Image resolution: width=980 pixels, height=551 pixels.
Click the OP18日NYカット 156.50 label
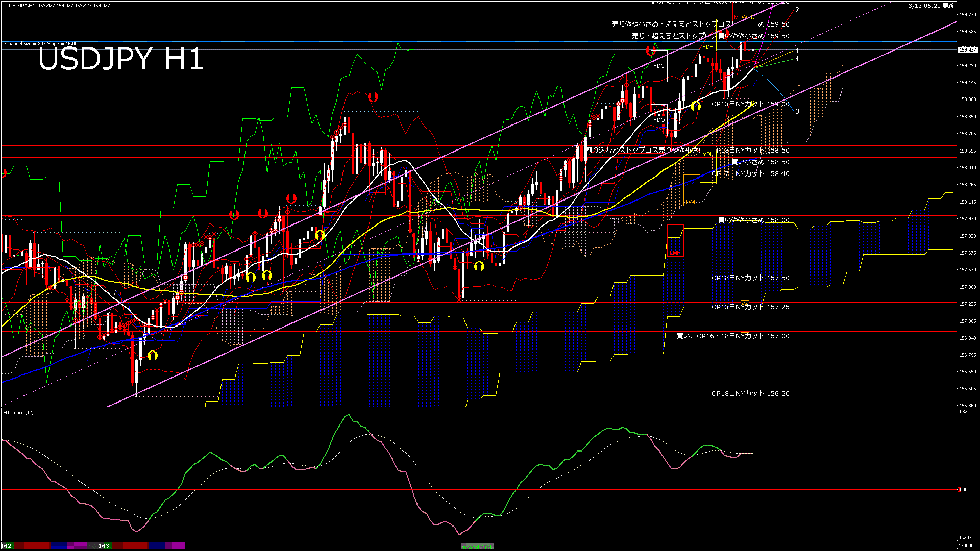750,394
